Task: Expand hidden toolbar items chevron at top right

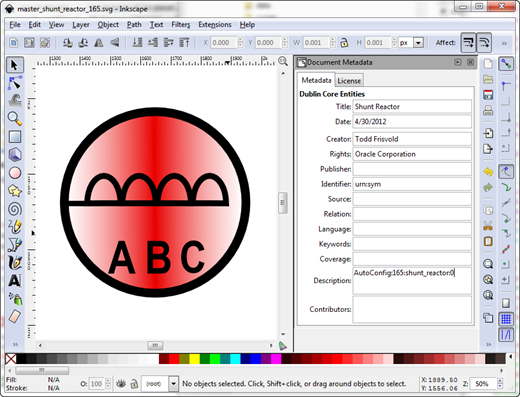Action: [504, 43]
